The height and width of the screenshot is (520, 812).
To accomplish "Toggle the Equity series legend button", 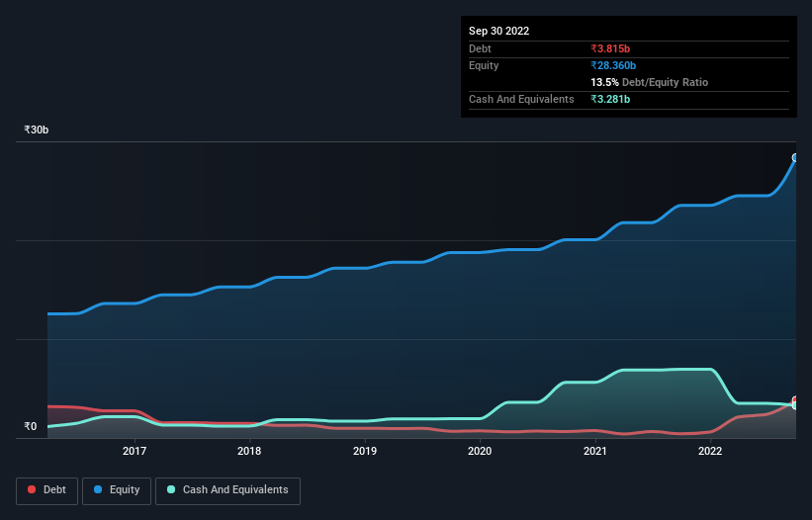I will point(117,490).
